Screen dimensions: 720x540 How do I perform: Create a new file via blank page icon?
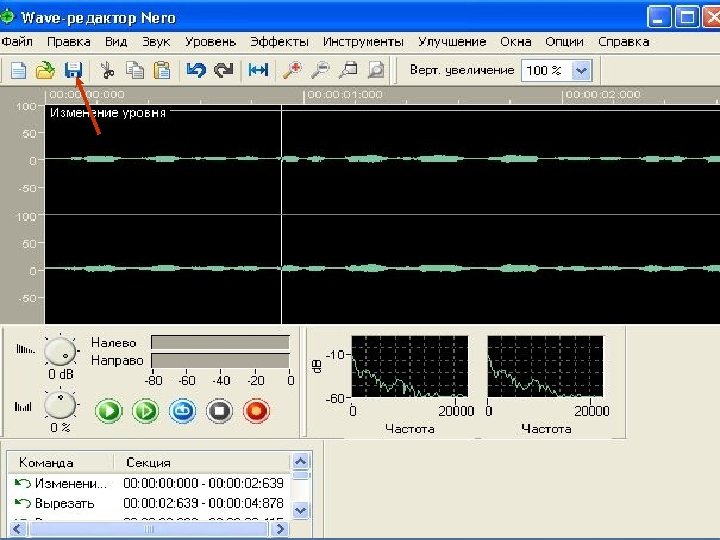pyautogui.click(x=19, y=70)
